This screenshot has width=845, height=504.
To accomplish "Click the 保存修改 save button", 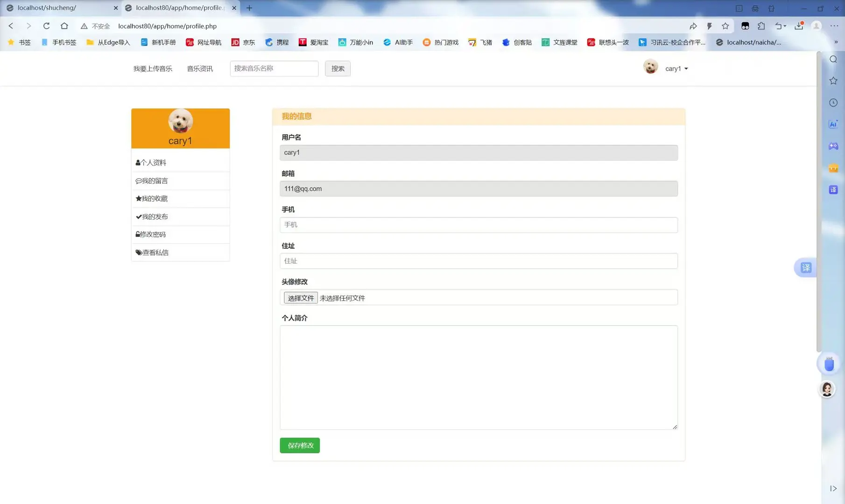I will click(x=299, y=445).
